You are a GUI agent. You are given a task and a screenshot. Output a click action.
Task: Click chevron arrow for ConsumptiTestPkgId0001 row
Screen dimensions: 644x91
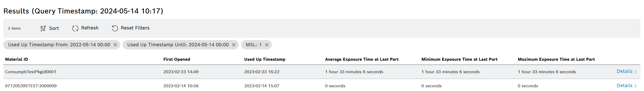(x=635, y=72)
